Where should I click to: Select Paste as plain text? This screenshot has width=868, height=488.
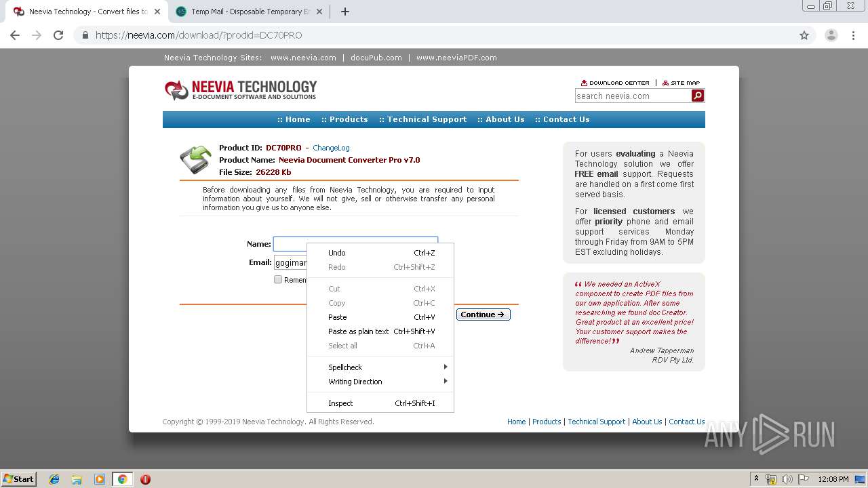pyautogui.click(x=380, y=331)
